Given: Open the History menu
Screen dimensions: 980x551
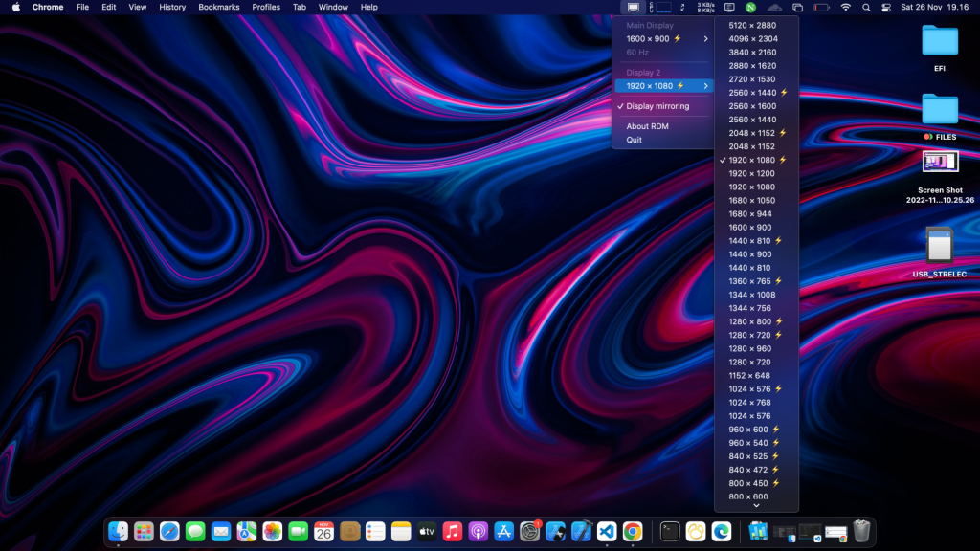Looking at the screenshot, I should coord(172,7).
